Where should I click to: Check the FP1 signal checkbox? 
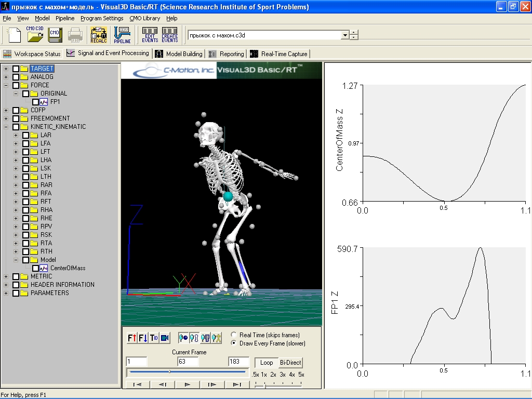tap(35, 102)
